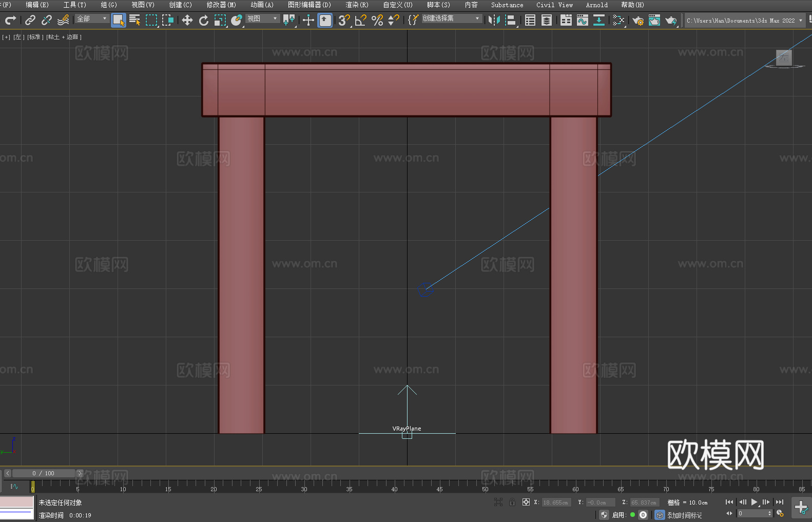Open the Scene Explorer toggle

click(x=530, y=20)
